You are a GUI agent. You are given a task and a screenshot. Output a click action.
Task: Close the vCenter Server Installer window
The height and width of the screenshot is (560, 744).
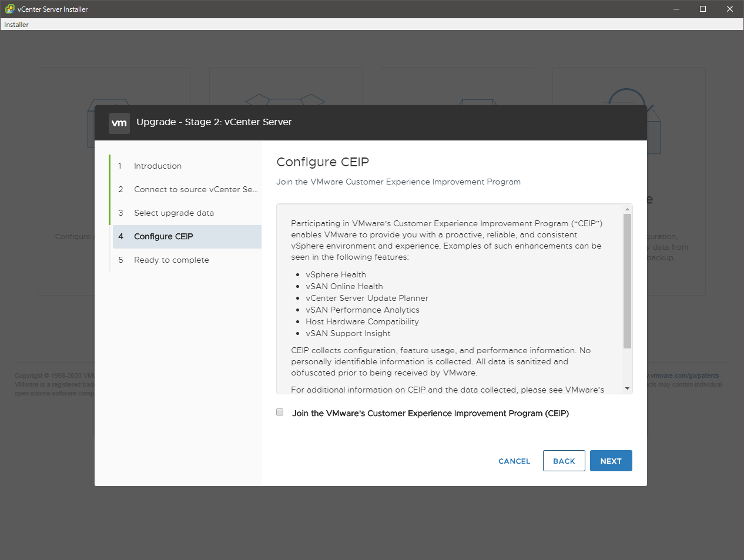[730, 9]
